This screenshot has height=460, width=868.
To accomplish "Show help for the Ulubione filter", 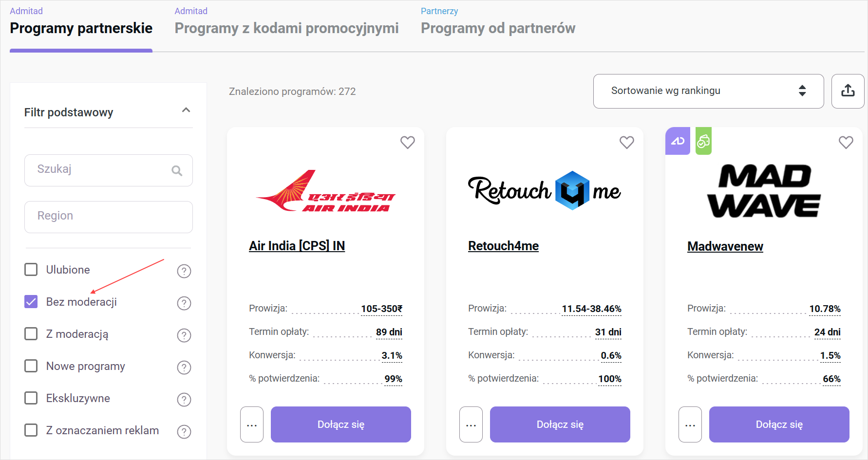I will coord(184,271).
